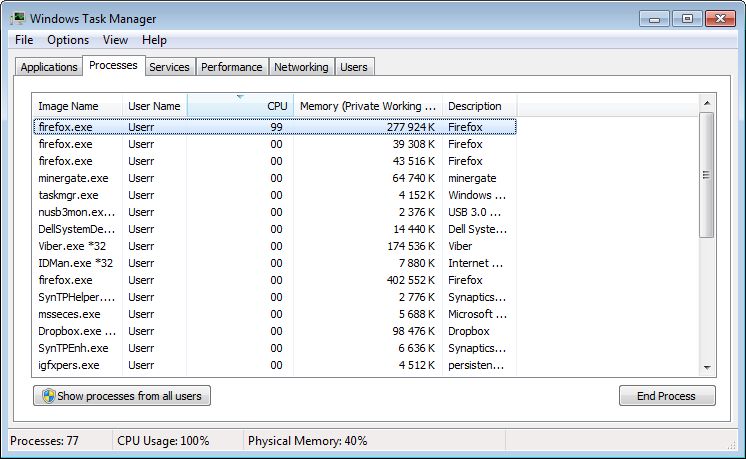Click the 174 536 K memory value

(x=411, y=246)
